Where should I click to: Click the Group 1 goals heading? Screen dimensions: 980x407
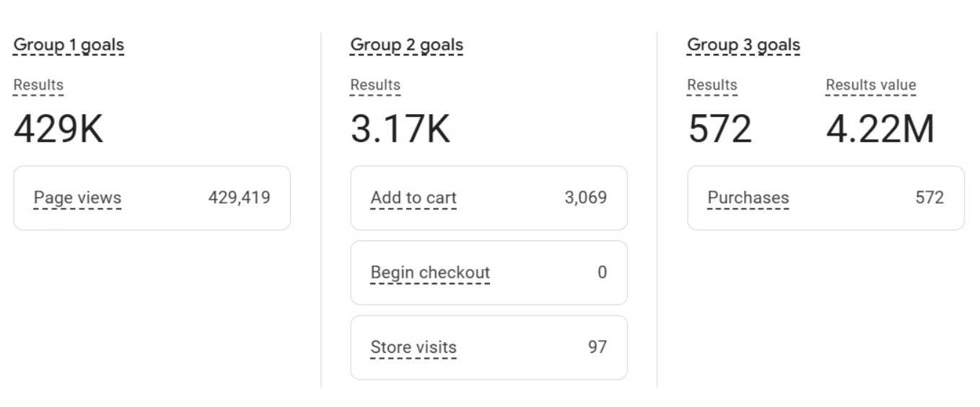(69, 45)
